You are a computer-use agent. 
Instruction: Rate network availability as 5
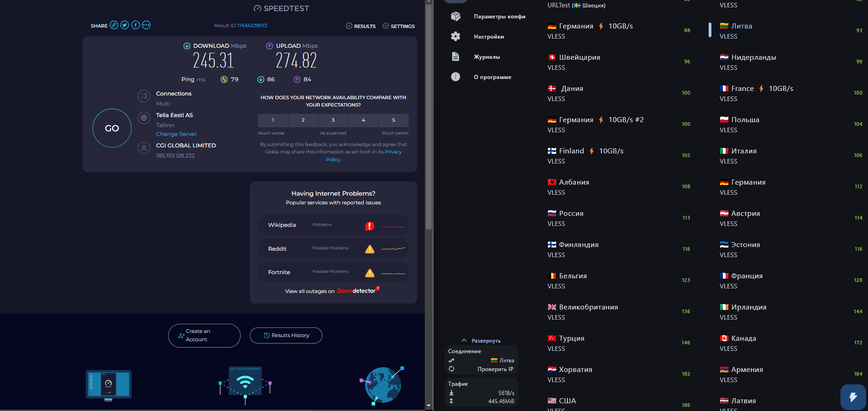(x=394, y=120)
